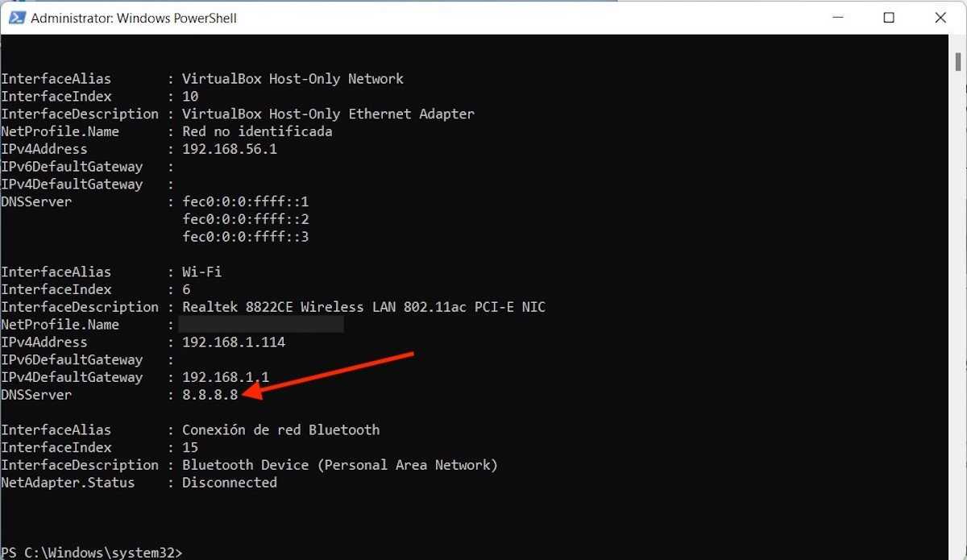
Task: Click the VirtualBox IPv4 address 192.168.56.1
Action: point(230,149)
